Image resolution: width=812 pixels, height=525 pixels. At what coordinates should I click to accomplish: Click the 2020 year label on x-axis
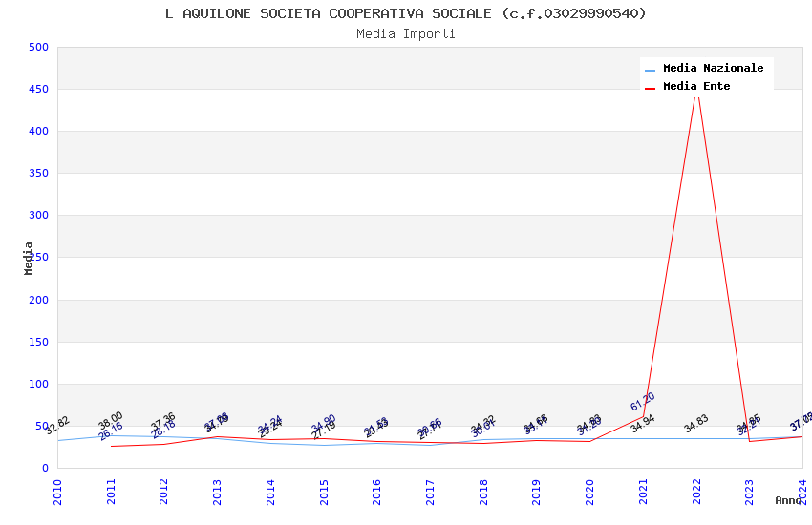pos(589,492)
